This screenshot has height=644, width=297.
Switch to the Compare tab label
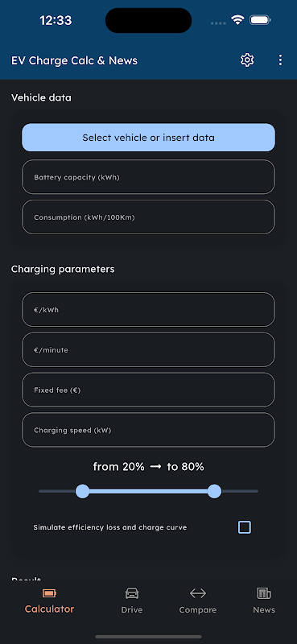pos(197,610)
